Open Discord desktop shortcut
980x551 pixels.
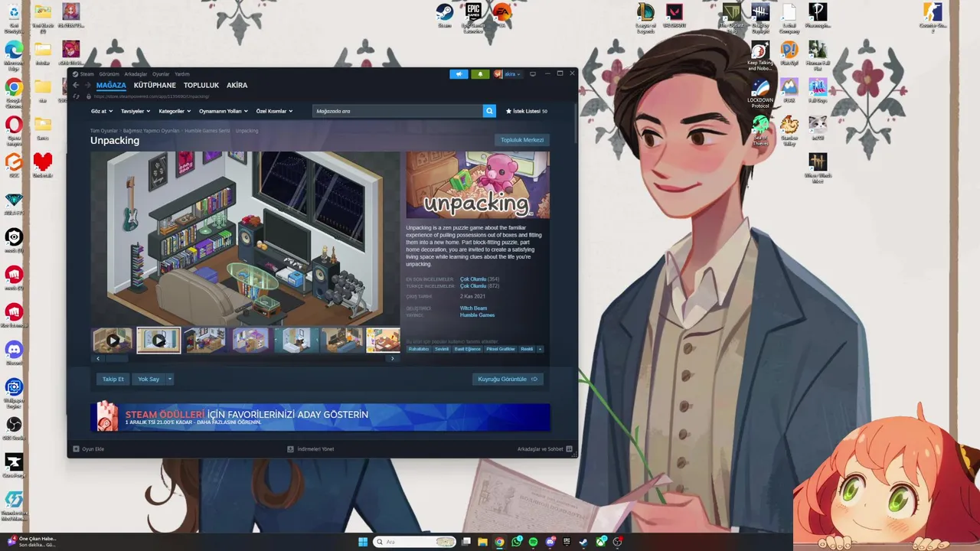pos(14,353)
